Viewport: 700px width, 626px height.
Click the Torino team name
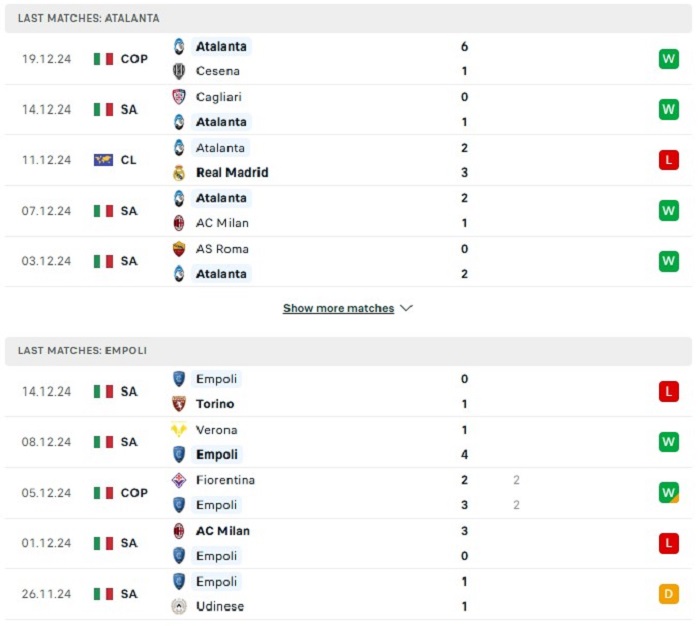[215, 404]
